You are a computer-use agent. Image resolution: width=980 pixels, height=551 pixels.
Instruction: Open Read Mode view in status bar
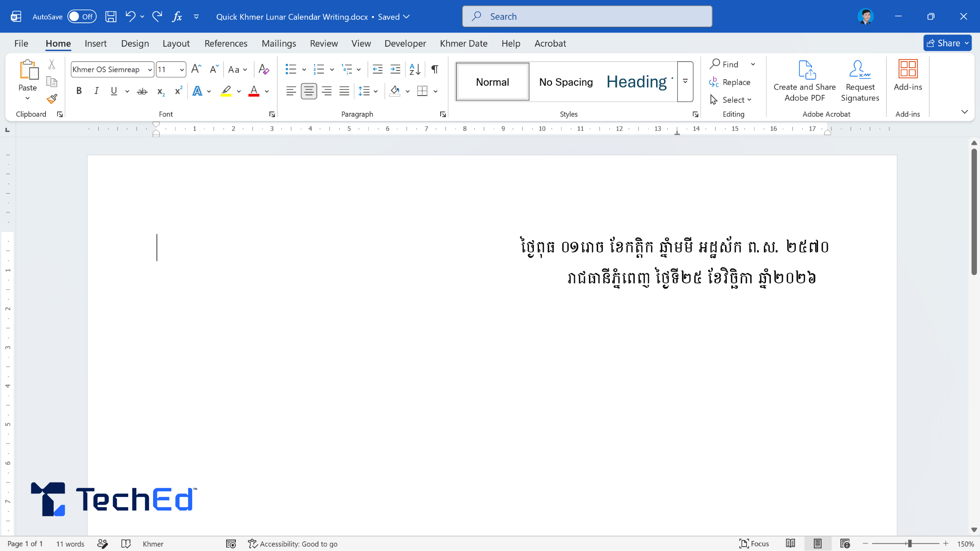tap(791, 543)
